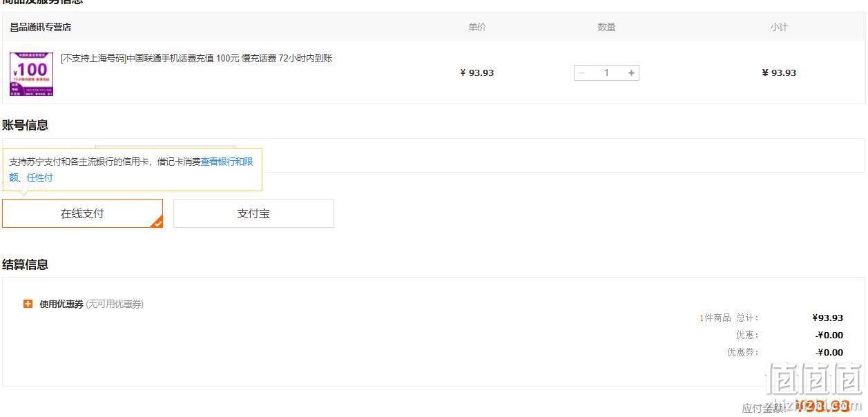Image resolution: width=868 pixels, height=417 pixels.
Task: Open the 中国联通手机话费充值 product title
Action: point(197,58)
